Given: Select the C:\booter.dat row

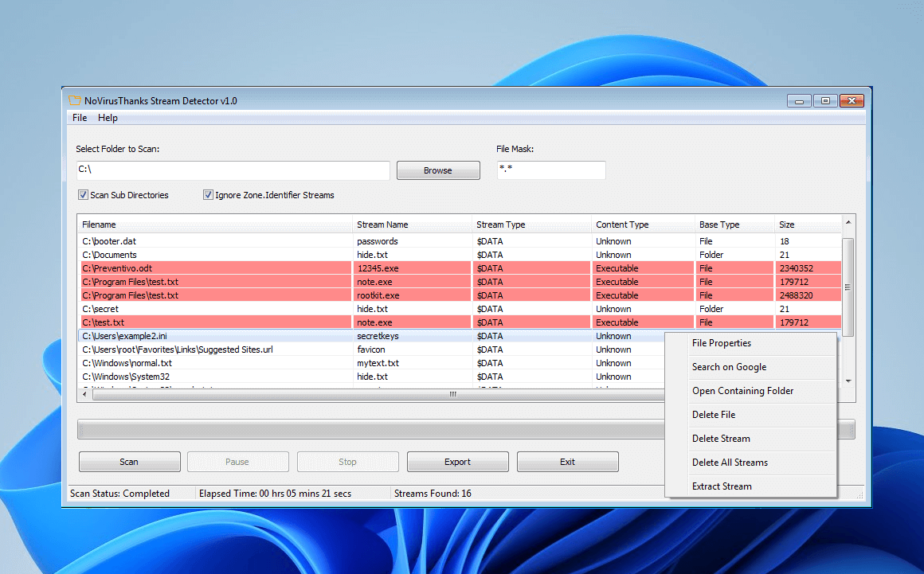Looking at the screenshot, I should 459,241.
